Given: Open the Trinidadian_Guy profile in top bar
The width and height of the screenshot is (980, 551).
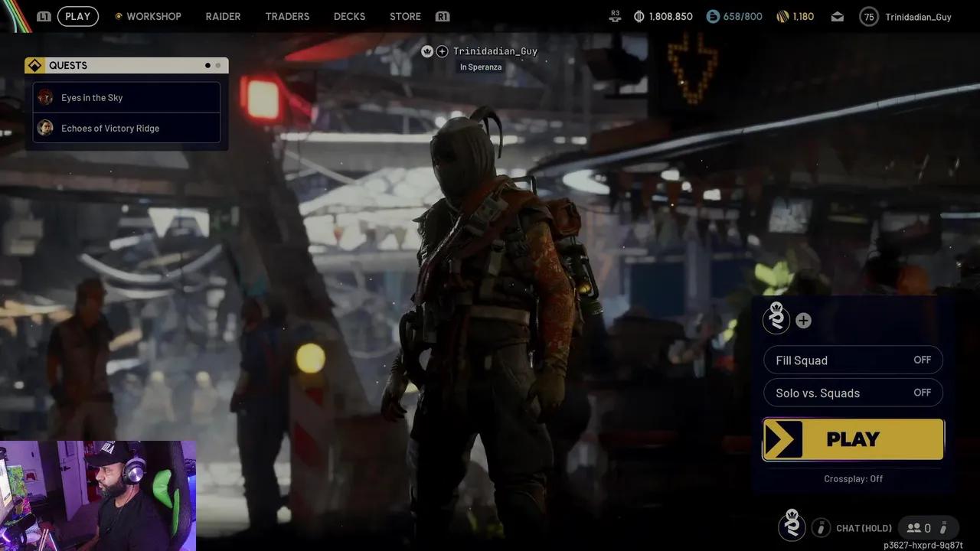Looking at the screenshot, I should (918, 17).
